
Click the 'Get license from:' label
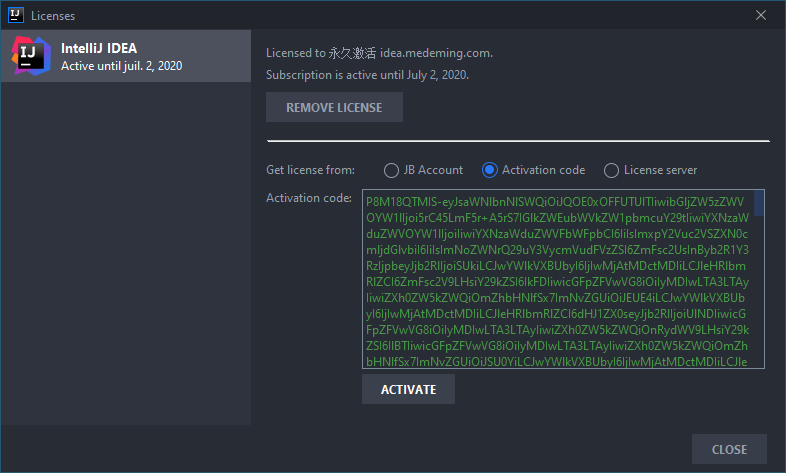(x=310, y=170)
